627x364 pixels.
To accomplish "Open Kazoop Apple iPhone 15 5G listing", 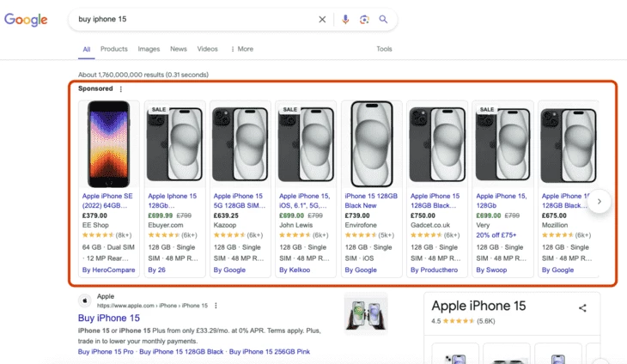I will 239,201.
